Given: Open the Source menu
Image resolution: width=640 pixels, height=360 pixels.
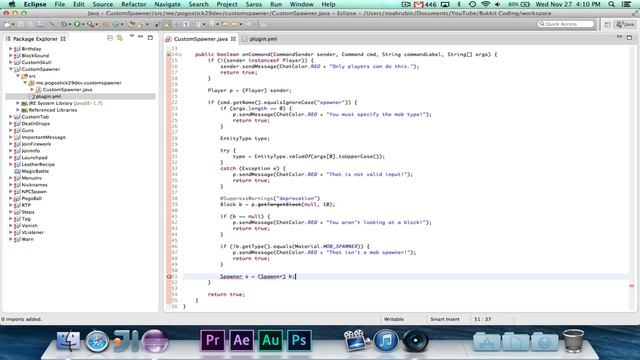Looking at the screenshot, I should (x=102, y=4).
